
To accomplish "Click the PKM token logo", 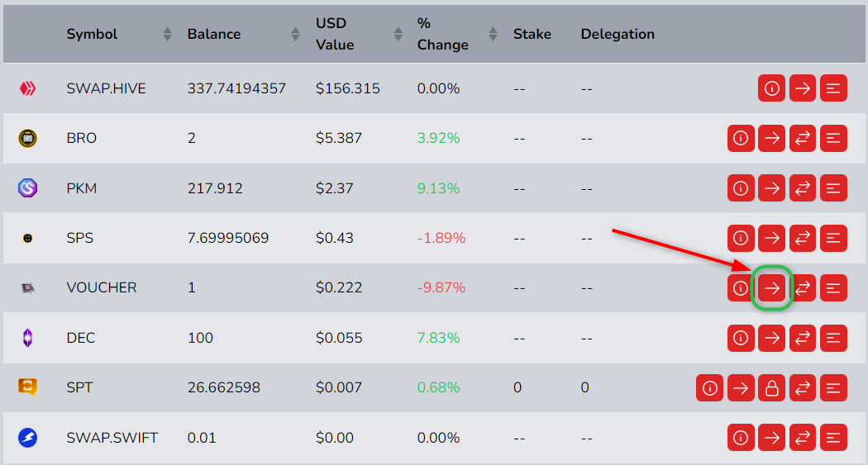I will (x=27, y=188).
